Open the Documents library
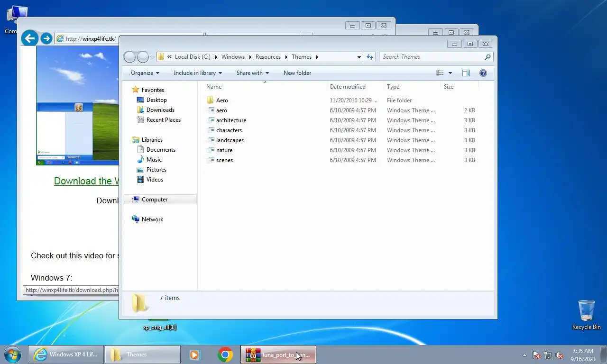Viewport: 607px width, 364px height. tap(160, 150)
